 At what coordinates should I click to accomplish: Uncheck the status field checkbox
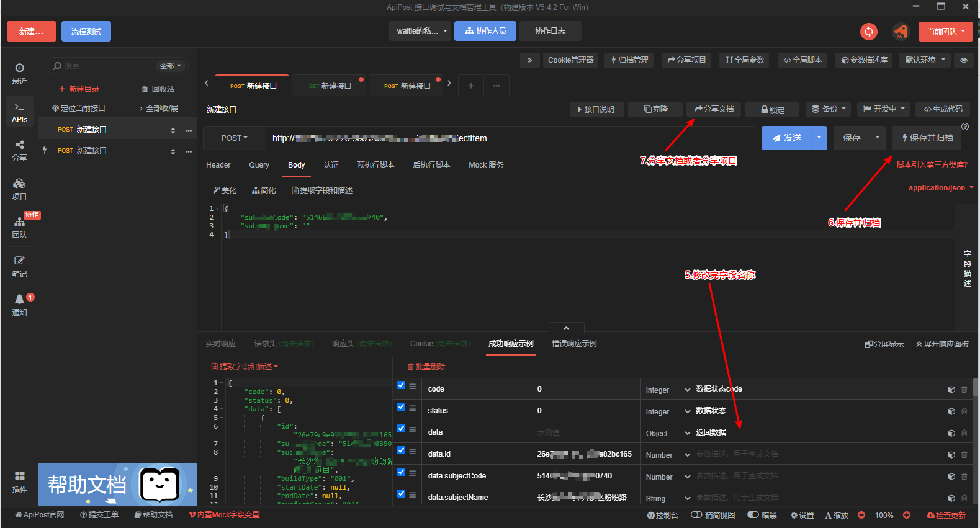coord(401,407)
